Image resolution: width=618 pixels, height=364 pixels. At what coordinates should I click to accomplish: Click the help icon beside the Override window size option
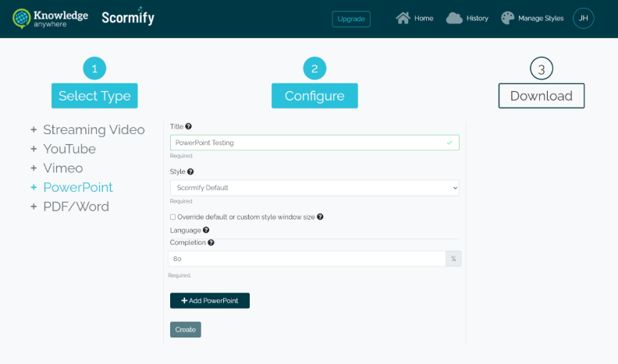click(x=320, y=217)
